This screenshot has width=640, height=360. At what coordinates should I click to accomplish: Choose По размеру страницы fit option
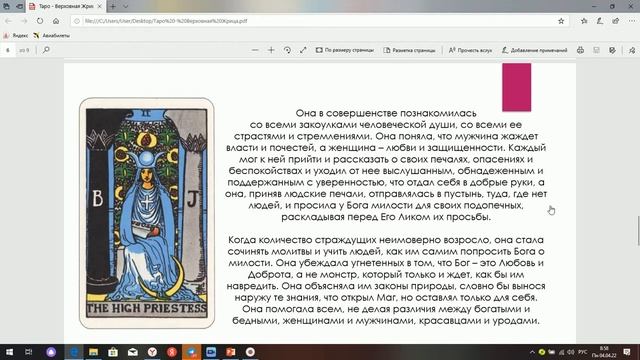(344, 50)
